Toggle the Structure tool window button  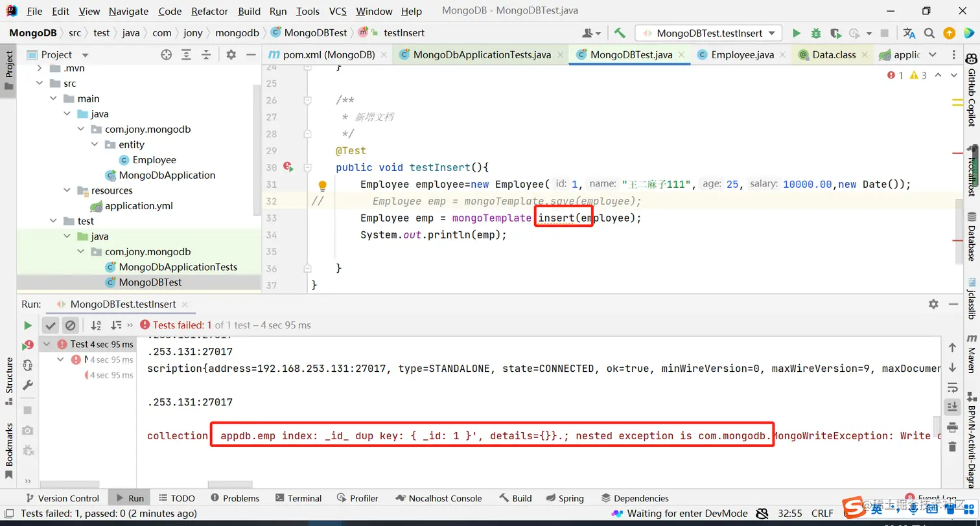coord(8,381)
